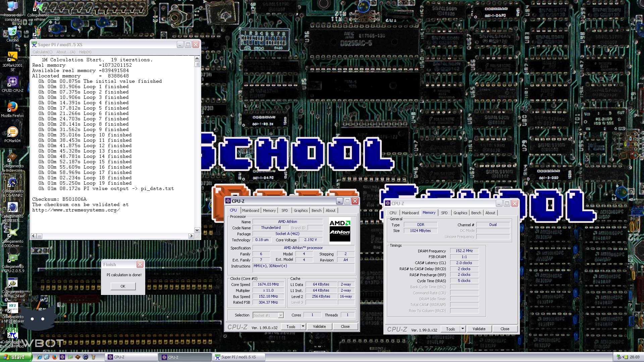Open About...(A) menu in Super PI
Screen dimensions: 644x362
[66, 52]
